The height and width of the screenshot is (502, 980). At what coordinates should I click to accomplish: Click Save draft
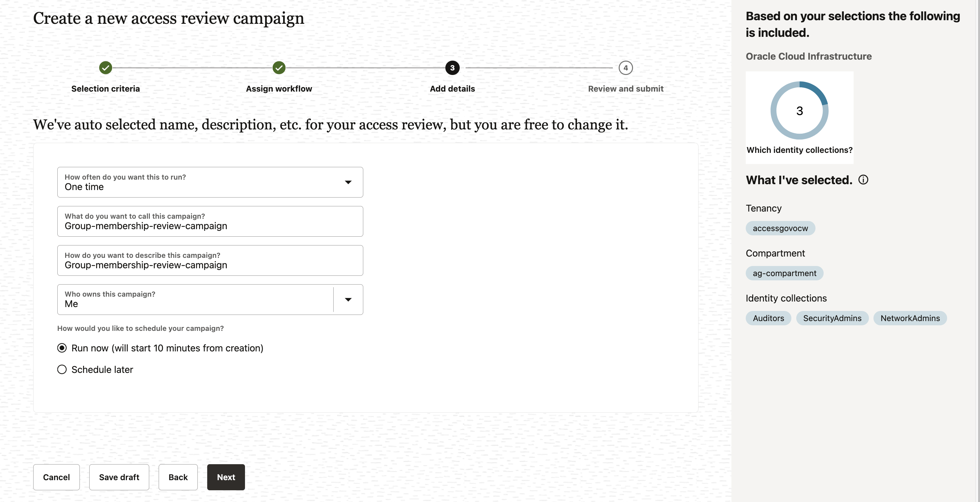[x=119, y=477]
